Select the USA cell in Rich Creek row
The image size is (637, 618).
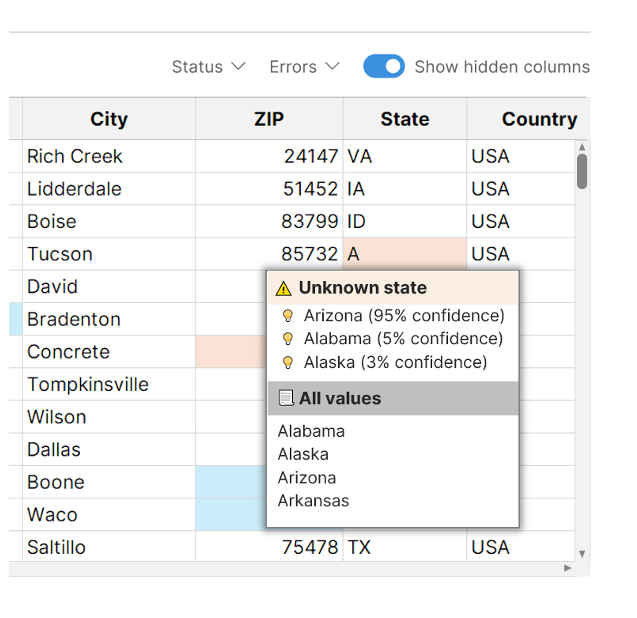pyautogui.click(x=521, y=156)
